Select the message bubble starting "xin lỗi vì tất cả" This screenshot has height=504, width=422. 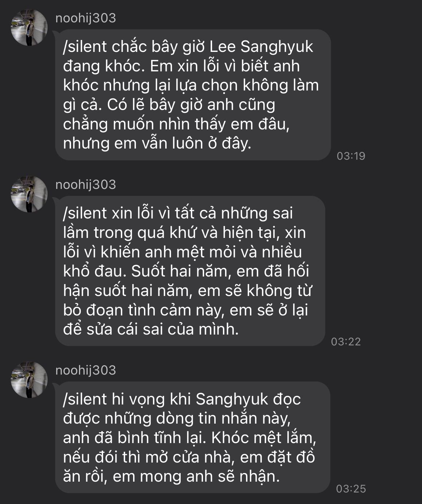click(x=190, y=271)
